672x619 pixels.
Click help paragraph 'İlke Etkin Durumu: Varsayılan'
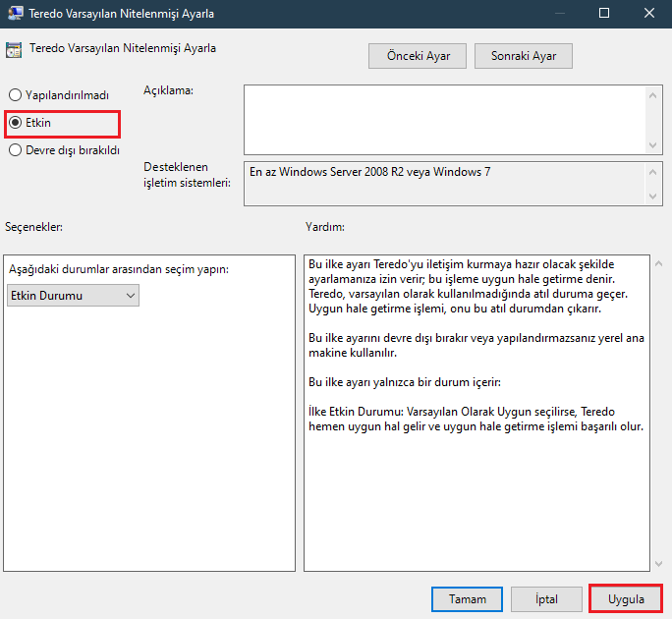[476, 419]
